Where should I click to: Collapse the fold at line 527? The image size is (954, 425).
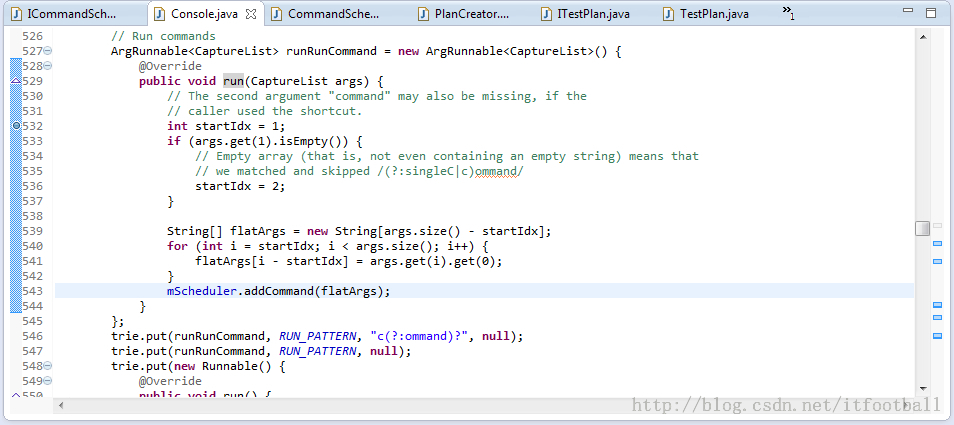click(x=47, y=51)
